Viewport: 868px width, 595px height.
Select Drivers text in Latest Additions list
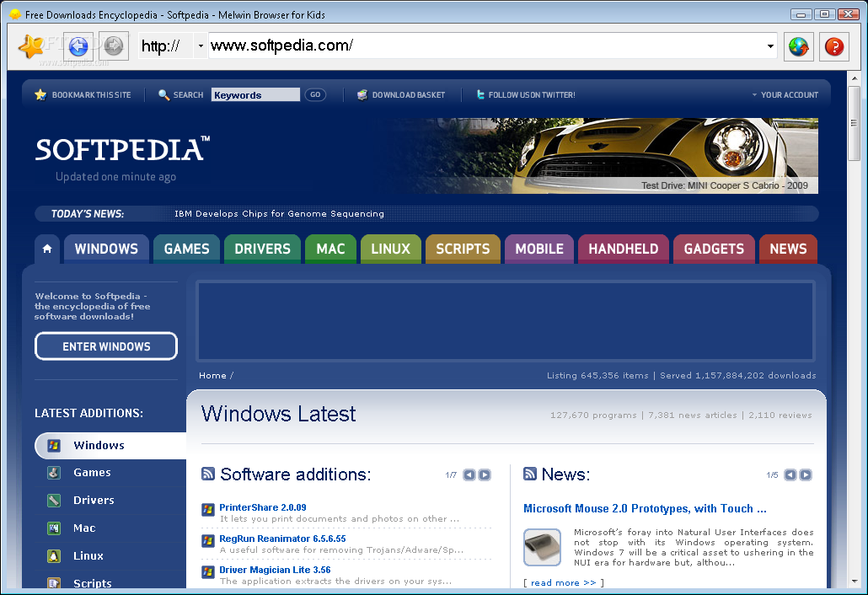[94, 500]
